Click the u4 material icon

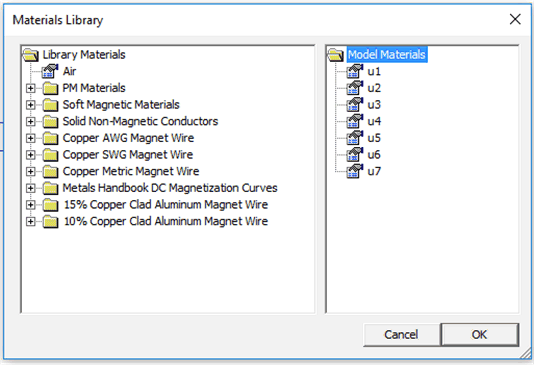click(355, 121)
